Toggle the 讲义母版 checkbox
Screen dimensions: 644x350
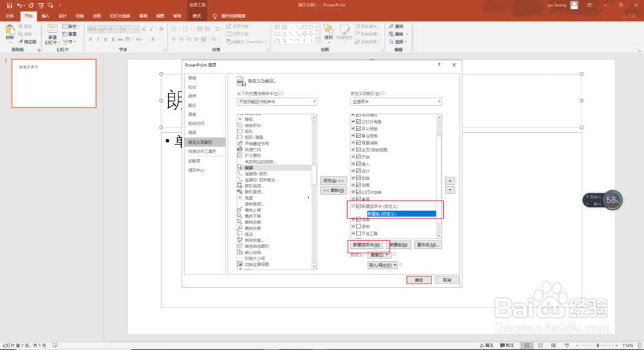pos(358,129)
